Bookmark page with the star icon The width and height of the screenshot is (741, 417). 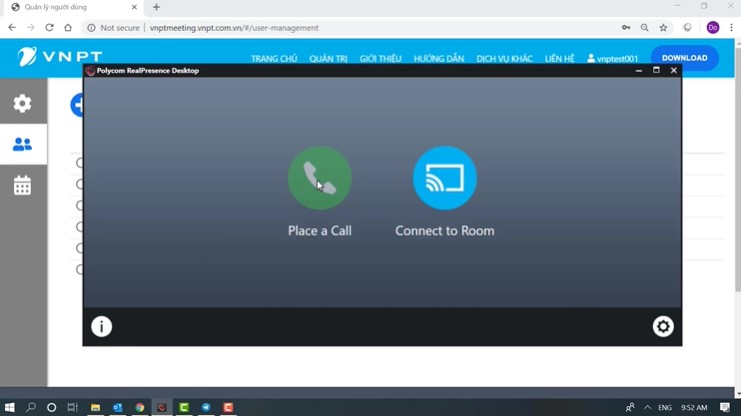click(x=663, y=28)
